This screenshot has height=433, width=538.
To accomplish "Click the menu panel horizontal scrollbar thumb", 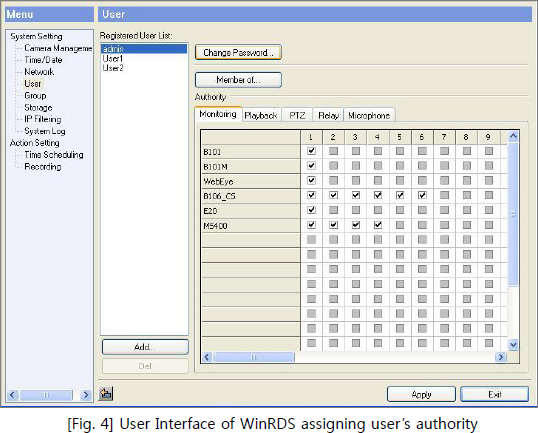I will [x=46, y=395].
